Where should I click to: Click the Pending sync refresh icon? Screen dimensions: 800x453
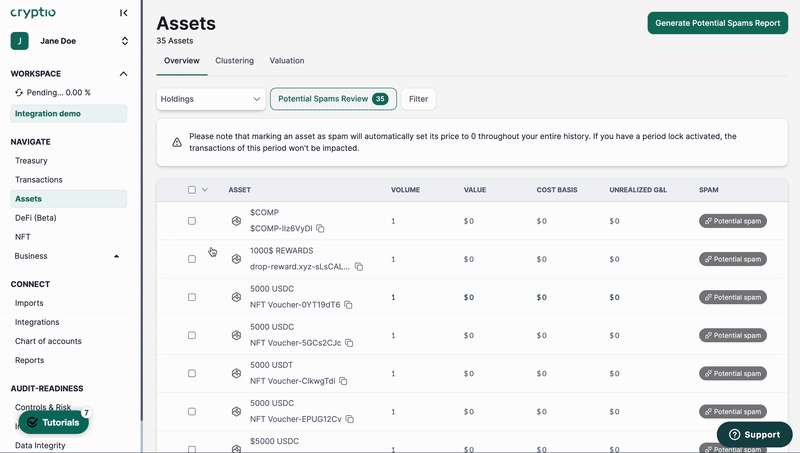pos(19,92)
